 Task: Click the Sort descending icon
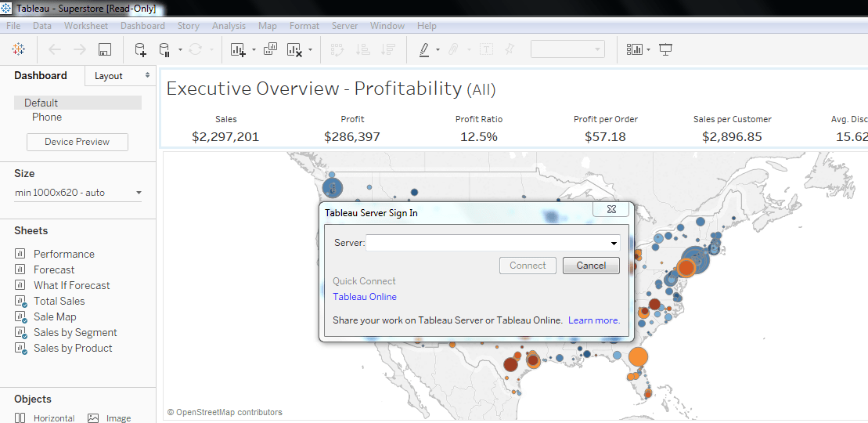pyautogui.click(x=388, y=50)
